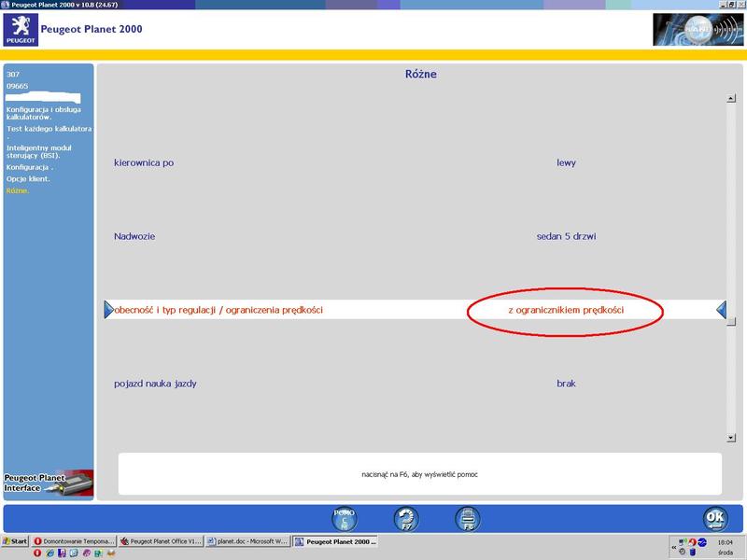Go to 'Opcje klient.' in sidebar
This screenshot has width=747, height=560.
28,178
